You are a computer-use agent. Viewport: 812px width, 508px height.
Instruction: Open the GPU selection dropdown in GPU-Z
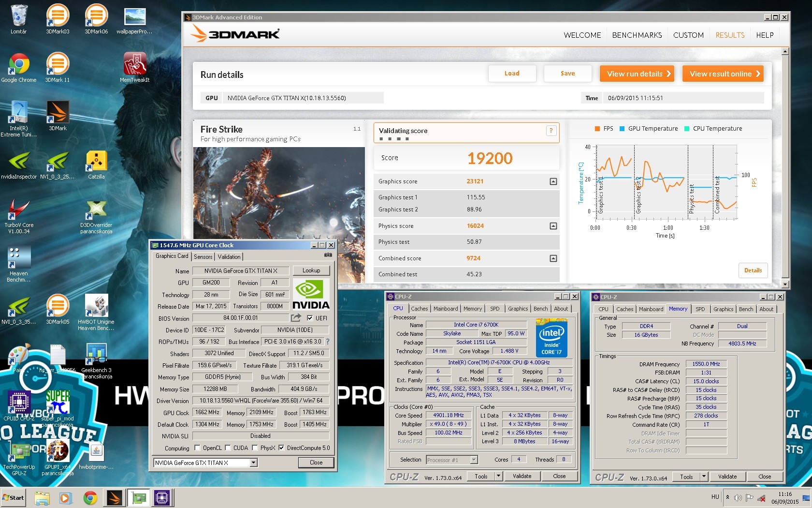coord(254,463)
